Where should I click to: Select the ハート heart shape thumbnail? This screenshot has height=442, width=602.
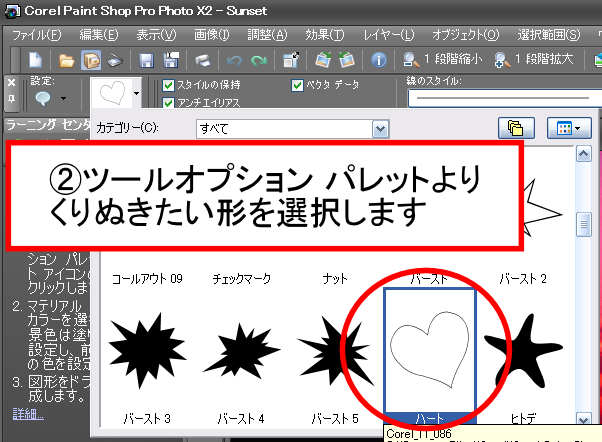430,356
